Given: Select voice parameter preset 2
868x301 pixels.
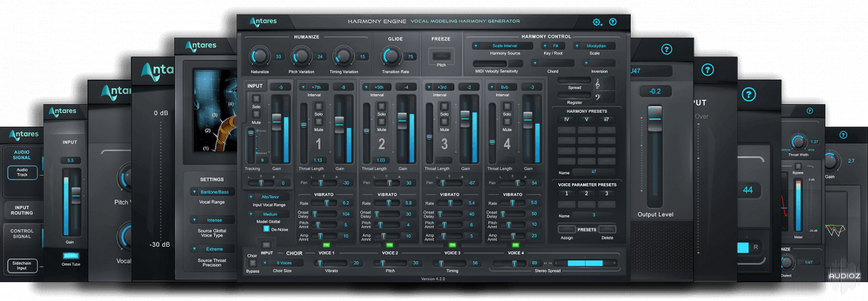Looking at the screenshot, I should [587, 193].
